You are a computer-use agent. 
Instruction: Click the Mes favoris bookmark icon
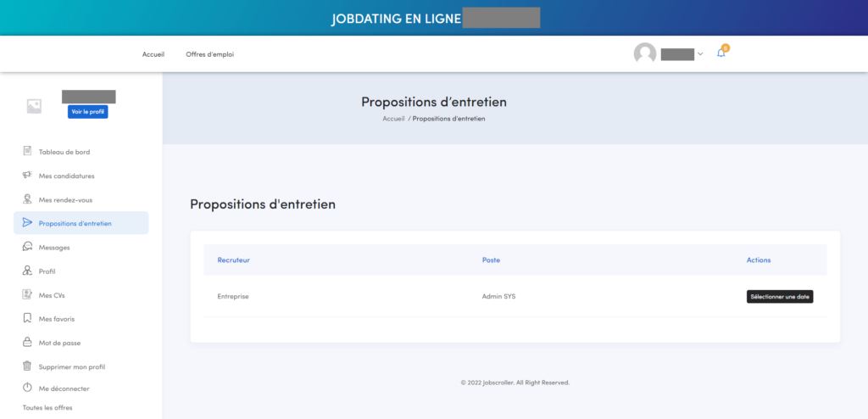[28, 319]
